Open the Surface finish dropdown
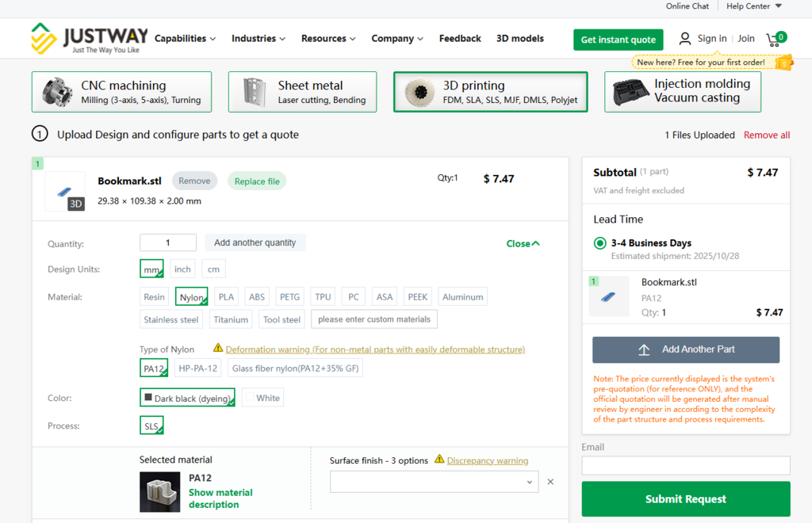812x523 pixels. point(434,482)
